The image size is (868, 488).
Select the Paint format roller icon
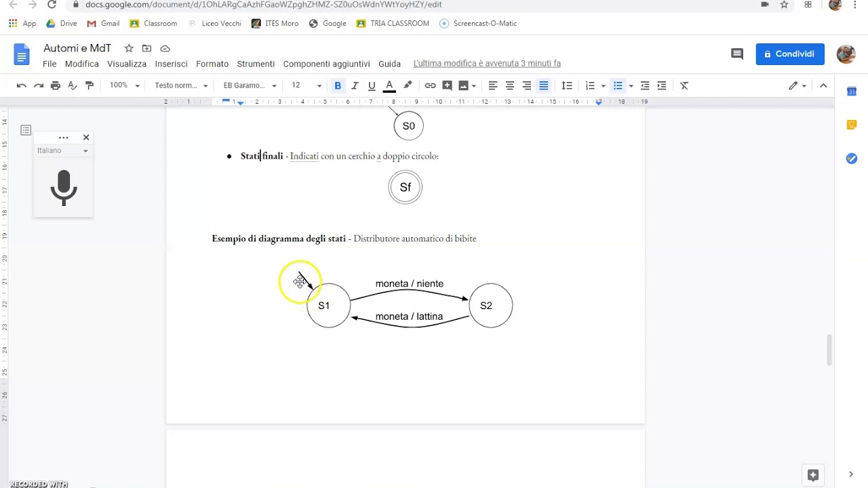90,85
